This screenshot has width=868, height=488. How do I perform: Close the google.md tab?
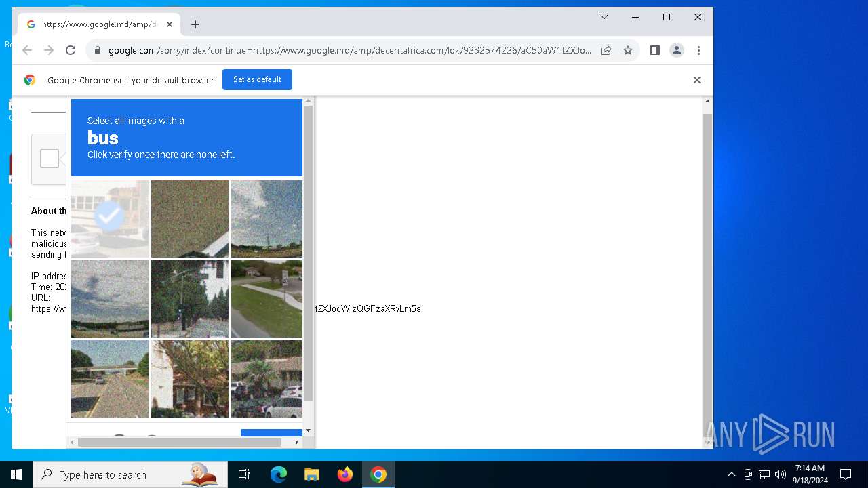(170, 24)
